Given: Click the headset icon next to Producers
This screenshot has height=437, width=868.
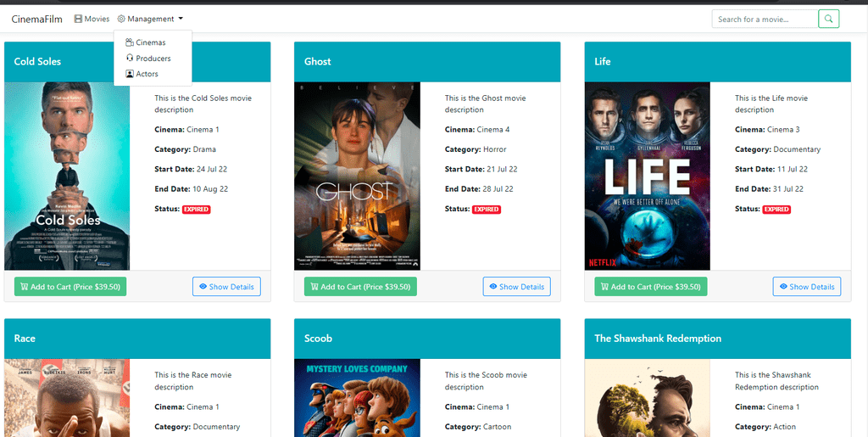Looking at the screenshot, I should pos(130,58).
